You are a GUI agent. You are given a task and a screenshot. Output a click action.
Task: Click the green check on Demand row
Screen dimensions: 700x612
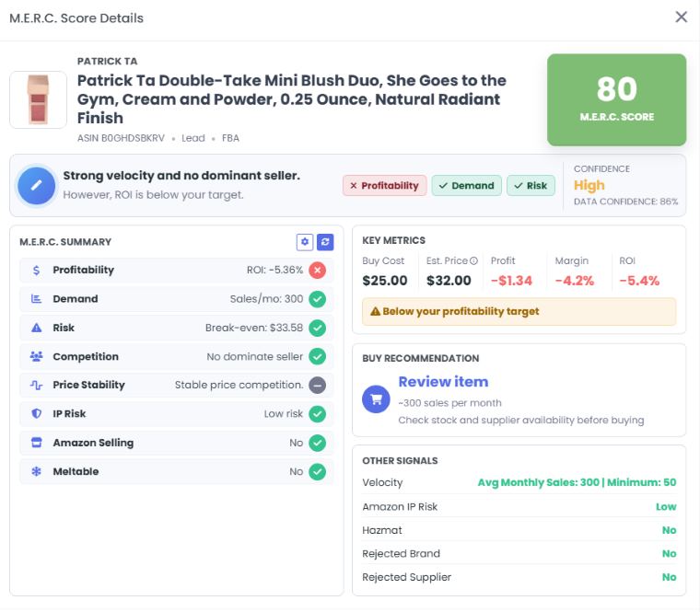317,299
